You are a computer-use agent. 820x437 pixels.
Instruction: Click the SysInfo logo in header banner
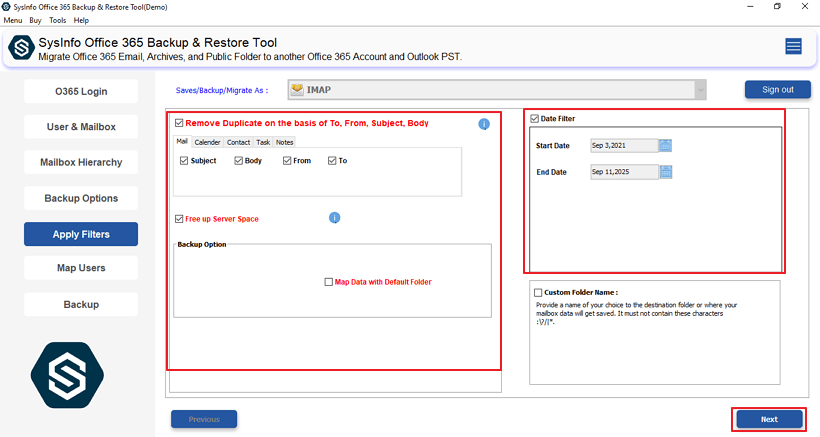pyautogui.click(x=21, y=48)
